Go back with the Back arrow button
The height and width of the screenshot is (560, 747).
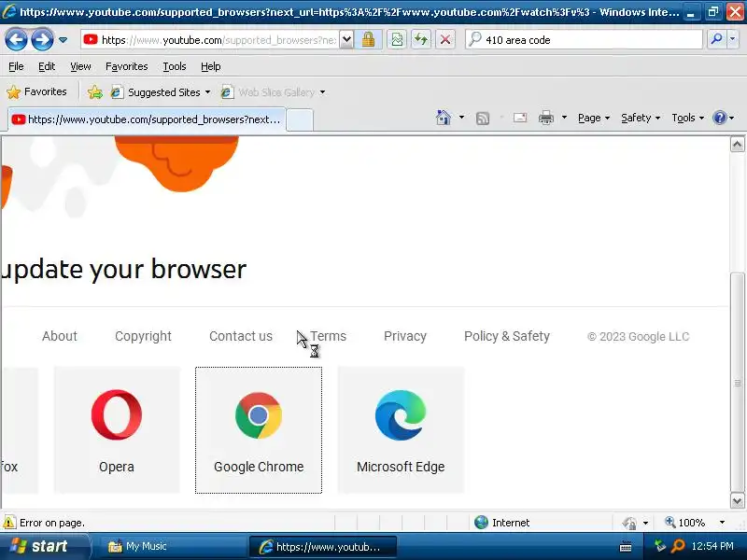coord(16,39)
